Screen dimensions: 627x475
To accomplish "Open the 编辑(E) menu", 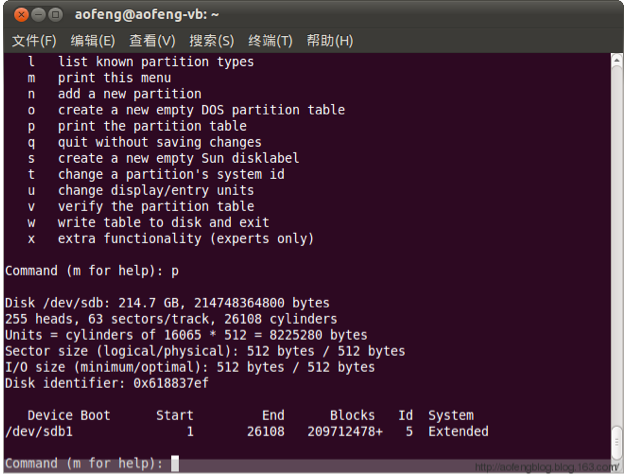I will pyautogui.click(x=93, y=40).
